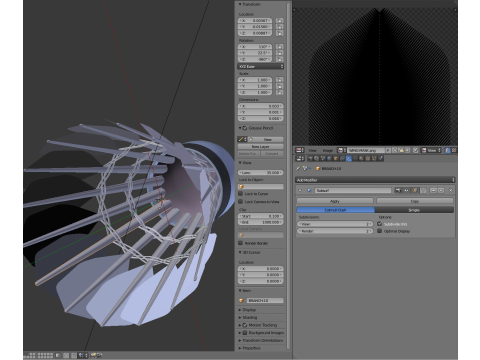Open the World properties globe icon
Viewport: 480px width, 360px height.
click(329, 158)
